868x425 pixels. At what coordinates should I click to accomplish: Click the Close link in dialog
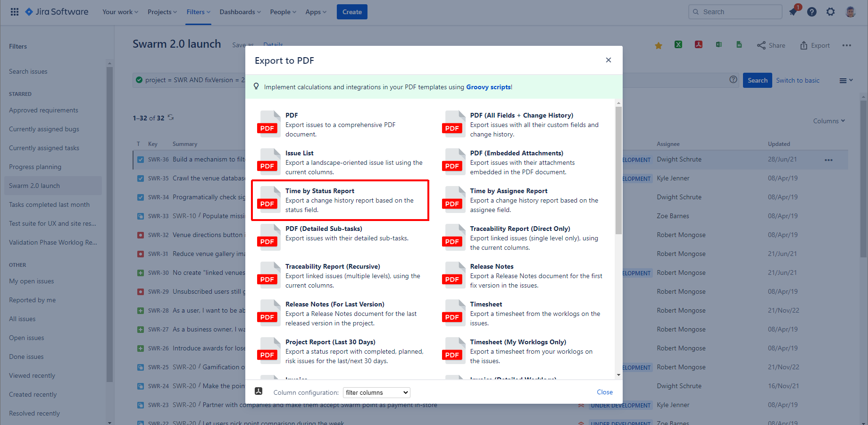pos(605,392)
